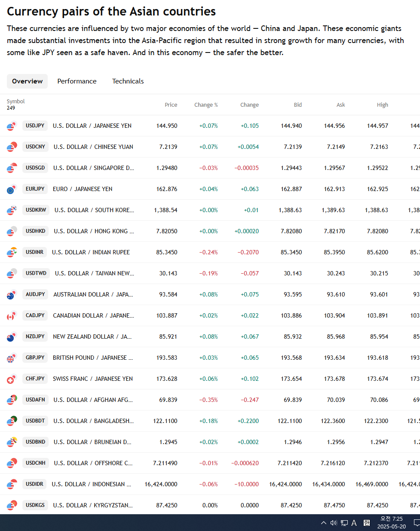Open the taskbar clock showing 7:25
The width and height of the screenshot is (420, 531).
click(392, 523)
